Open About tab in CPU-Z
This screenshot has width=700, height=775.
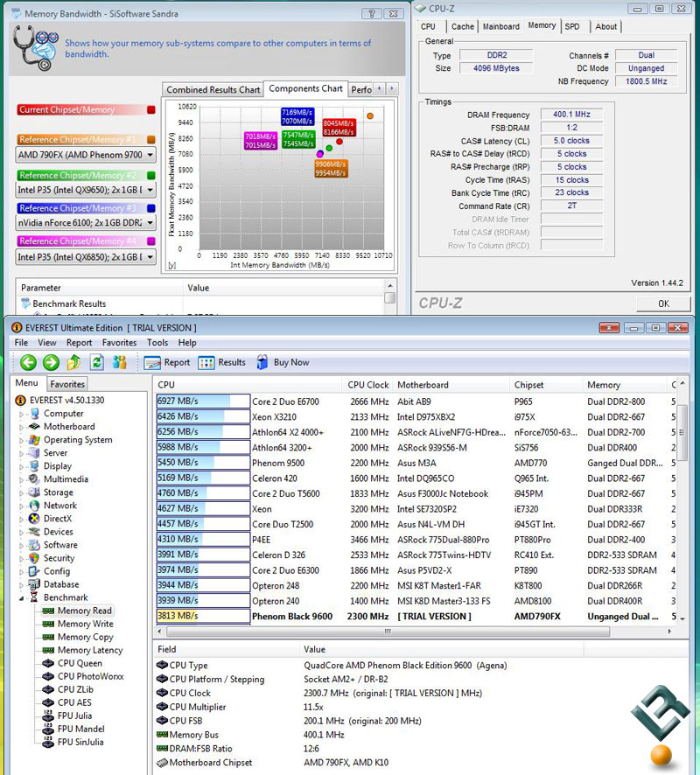coord(606,27)
